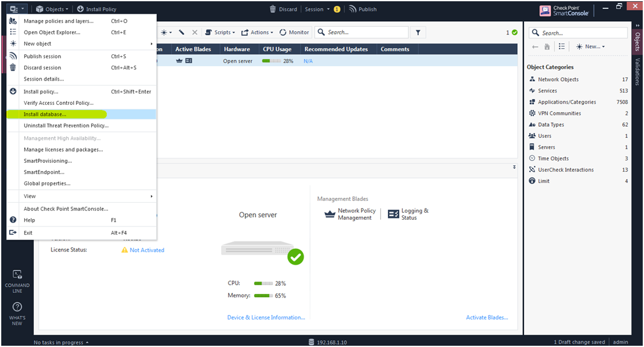Open the new object star dropdown
The width and height of the screenshot is (644, 347).
166,32
